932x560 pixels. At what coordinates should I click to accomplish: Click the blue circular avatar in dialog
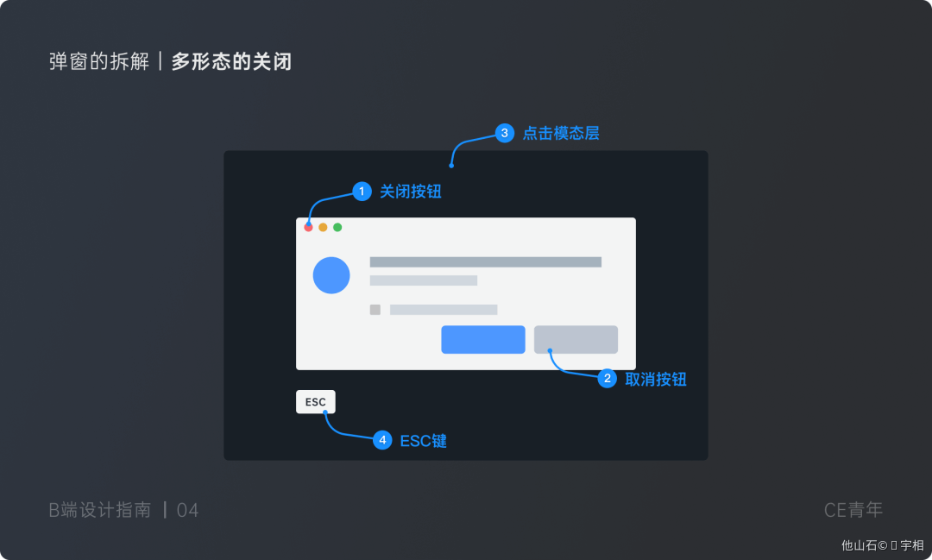[x=331, y=275]
